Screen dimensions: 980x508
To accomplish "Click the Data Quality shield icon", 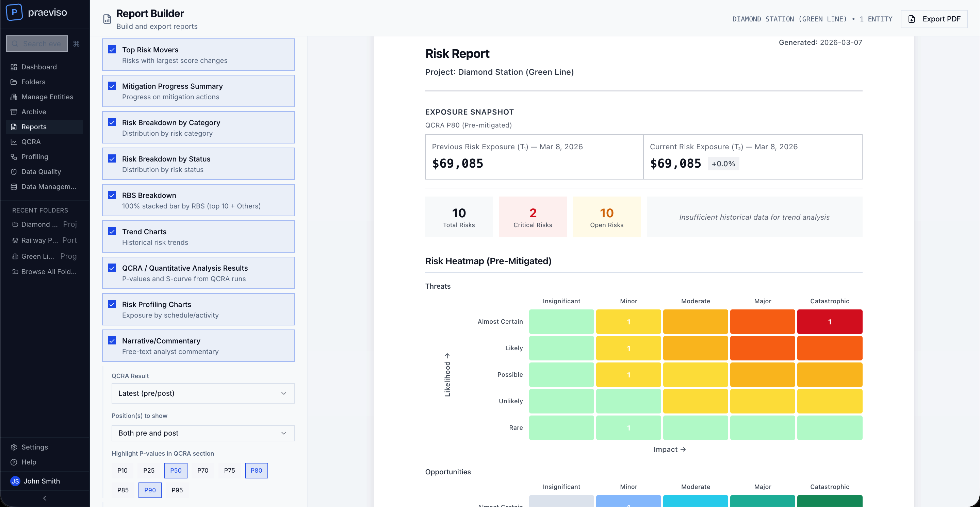I will click(x=14, y=172).
